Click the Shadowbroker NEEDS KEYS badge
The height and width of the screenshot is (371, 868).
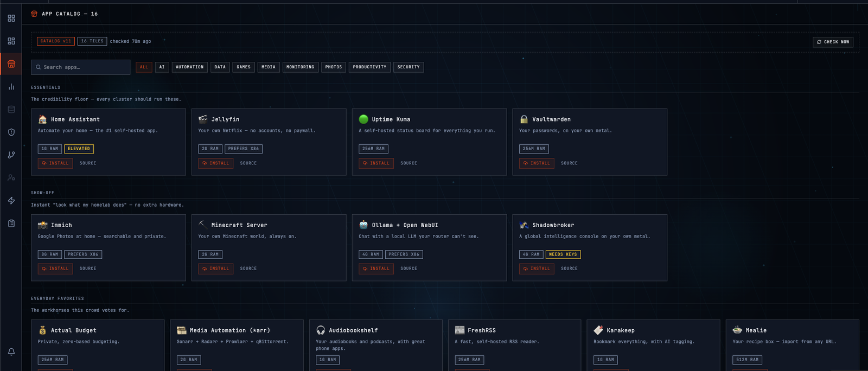563,254
